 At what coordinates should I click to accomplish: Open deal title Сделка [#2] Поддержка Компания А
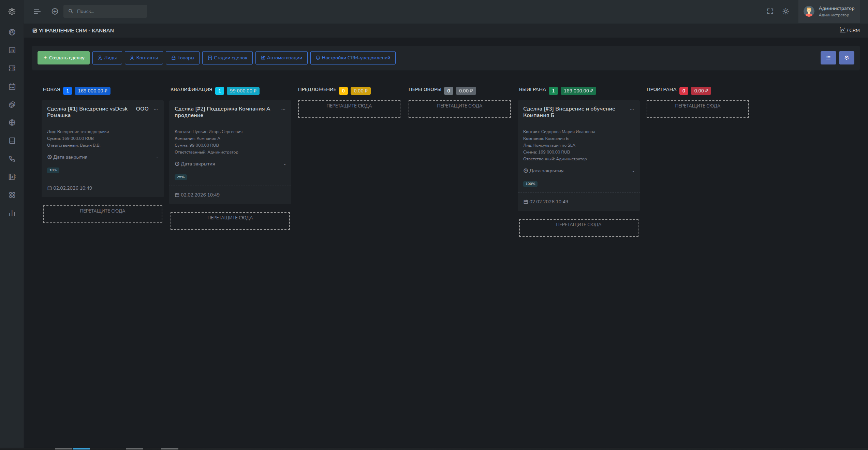(226, 112)
